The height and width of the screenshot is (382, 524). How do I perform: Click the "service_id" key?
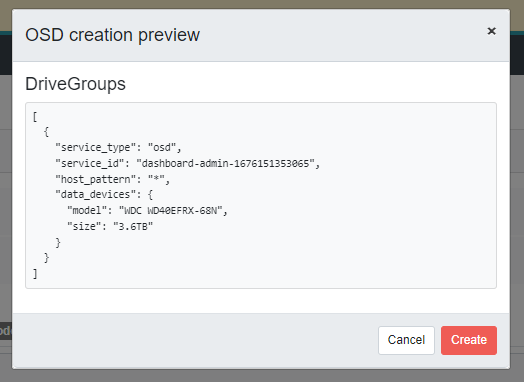pyautogui.click(x=90, y=163)
